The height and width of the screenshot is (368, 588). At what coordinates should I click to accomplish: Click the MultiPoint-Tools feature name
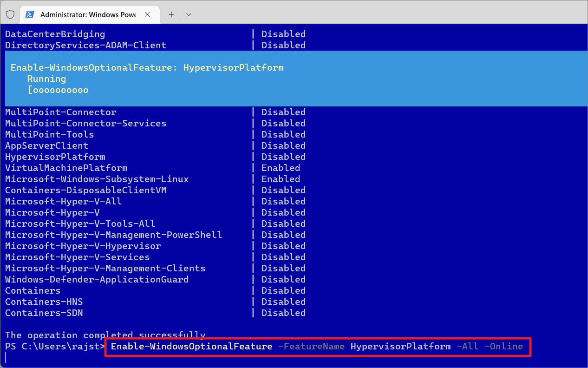[49, 134]
